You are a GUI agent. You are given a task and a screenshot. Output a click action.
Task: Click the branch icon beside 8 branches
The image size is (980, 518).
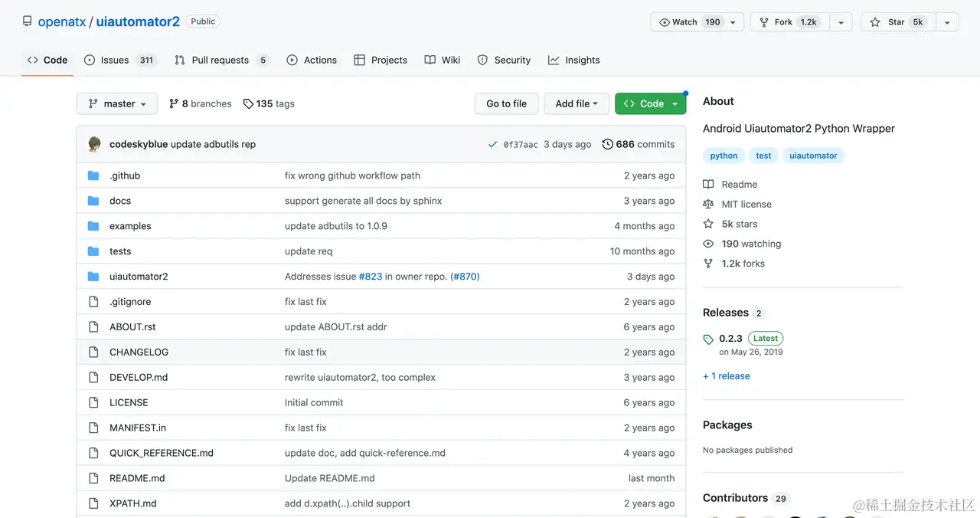tap(174, 103)
